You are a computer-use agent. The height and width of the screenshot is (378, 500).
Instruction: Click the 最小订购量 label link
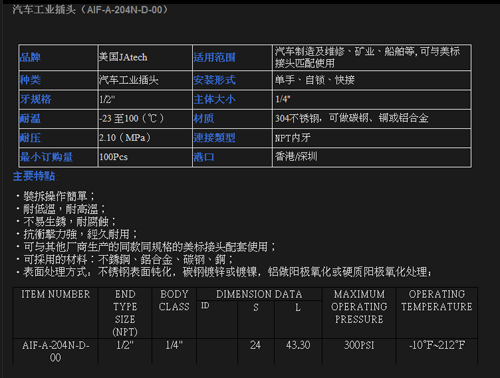coord(46,157)
